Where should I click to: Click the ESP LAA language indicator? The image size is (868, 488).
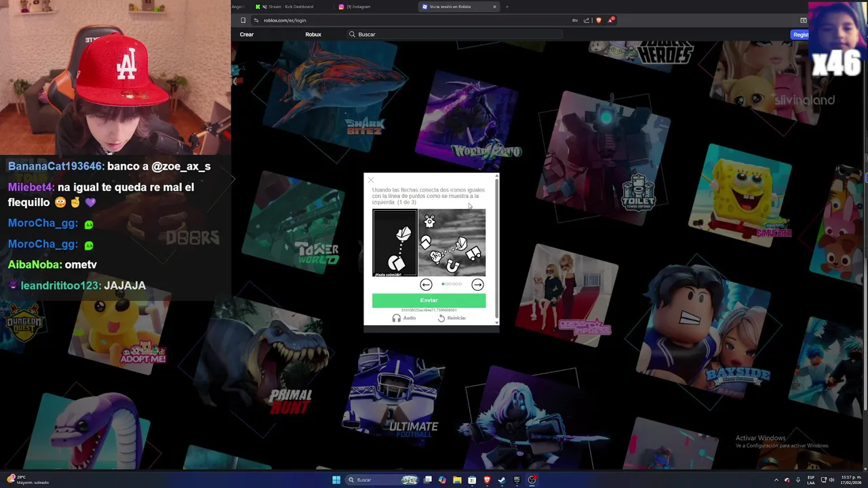(x=810, y=480)
